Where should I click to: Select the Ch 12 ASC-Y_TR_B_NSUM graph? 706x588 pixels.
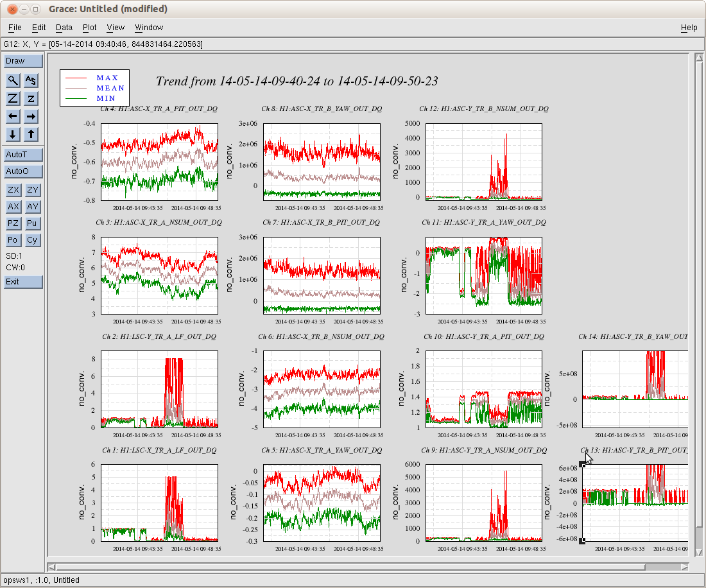tap(484, 162)
